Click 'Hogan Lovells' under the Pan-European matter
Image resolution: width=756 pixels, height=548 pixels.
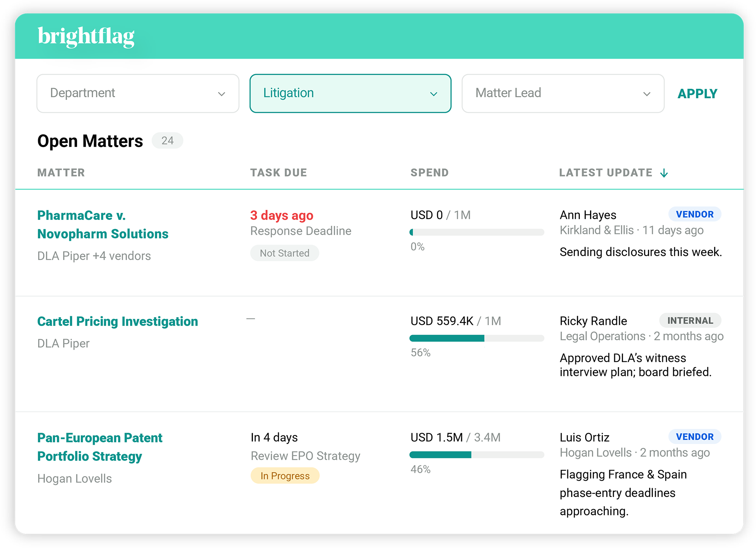[75, 479]
